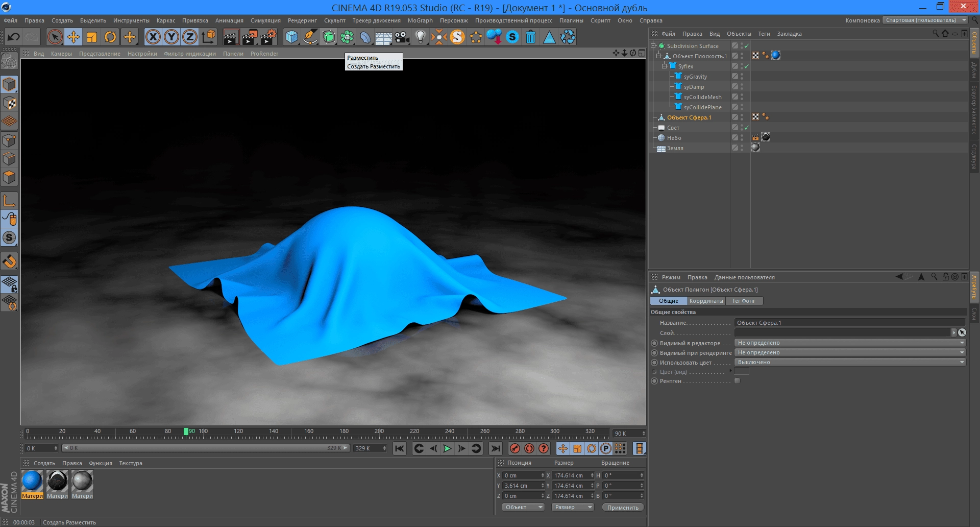The height and width of the screenshot is (527, 980).
Task: Select the spline pen tool
Action: coord(310,37)
